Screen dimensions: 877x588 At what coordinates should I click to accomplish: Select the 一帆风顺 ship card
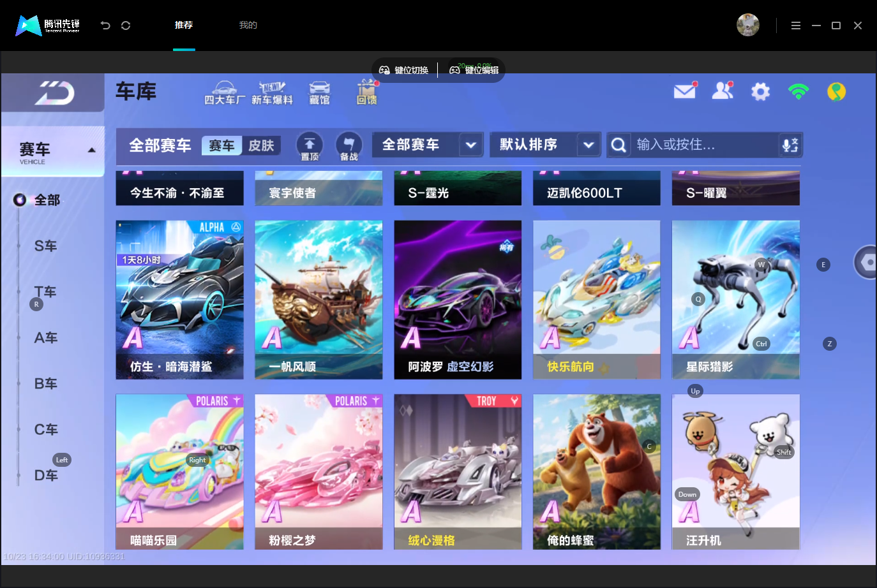point(319,300)
